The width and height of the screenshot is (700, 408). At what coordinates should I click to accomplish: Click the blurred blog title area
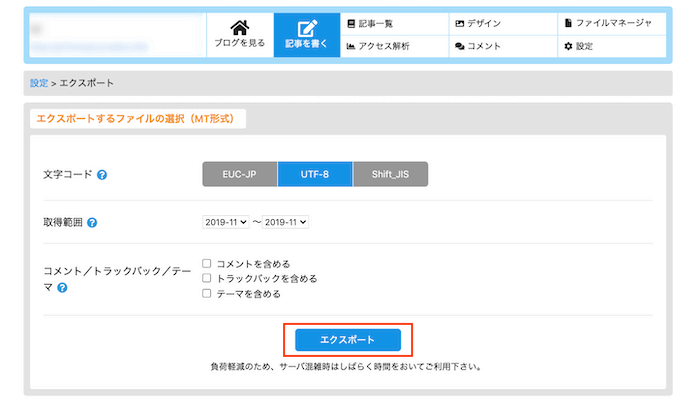click(117, 35)
